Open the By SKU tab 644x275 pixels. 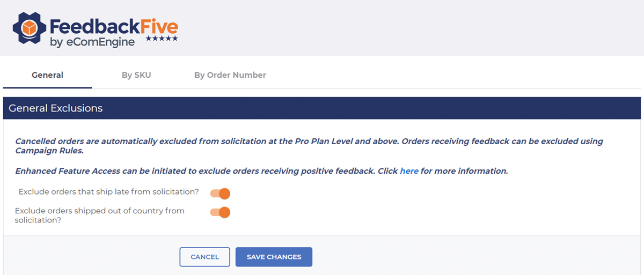point(136,75)
